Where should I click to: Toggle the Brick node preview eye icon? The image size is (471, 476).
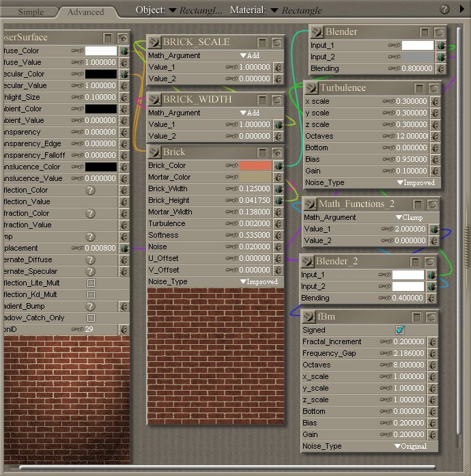click(276, 152)
